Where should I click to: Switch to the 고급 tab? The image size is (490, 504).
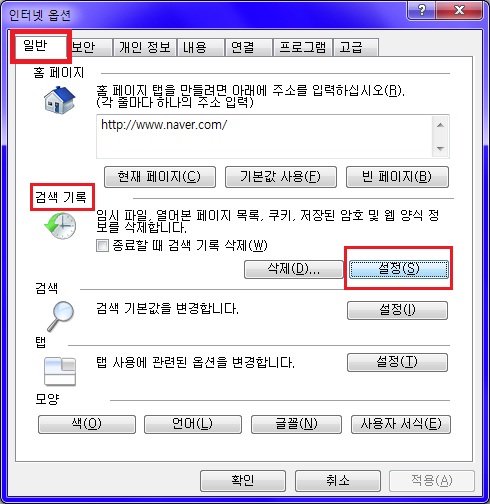tap(356, 47)
